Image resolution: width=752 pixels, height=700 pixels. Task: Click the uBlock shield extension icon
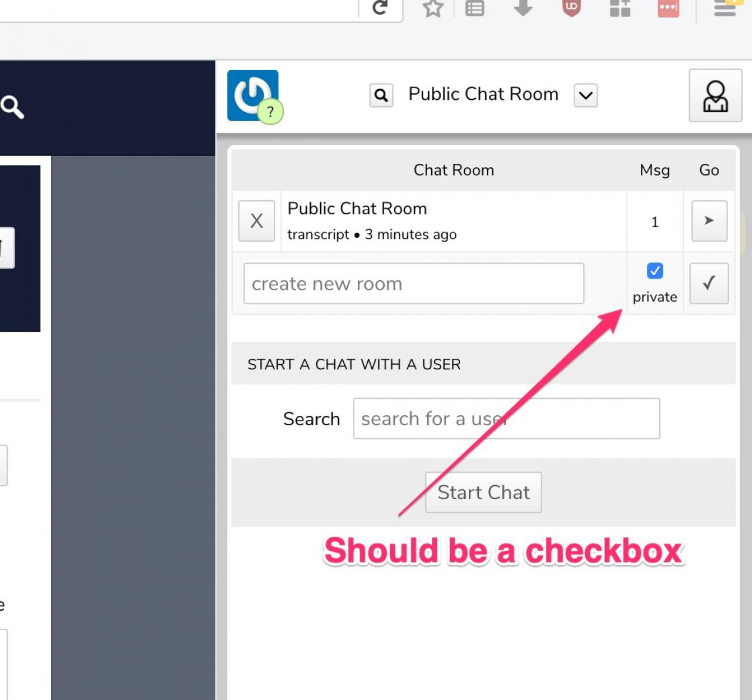pyautogui.click(x=571, y=8)
